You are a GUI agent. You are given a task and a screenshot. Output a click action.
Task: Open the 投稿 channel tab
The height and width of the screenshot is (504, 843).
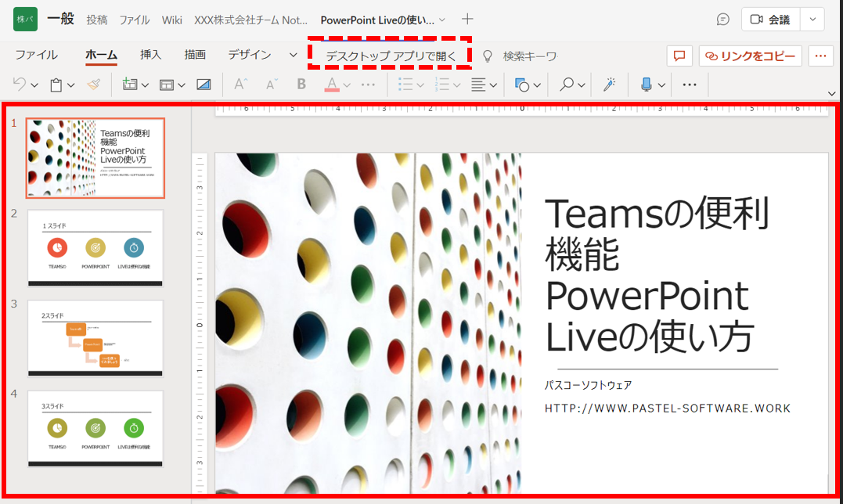(97, 20)
